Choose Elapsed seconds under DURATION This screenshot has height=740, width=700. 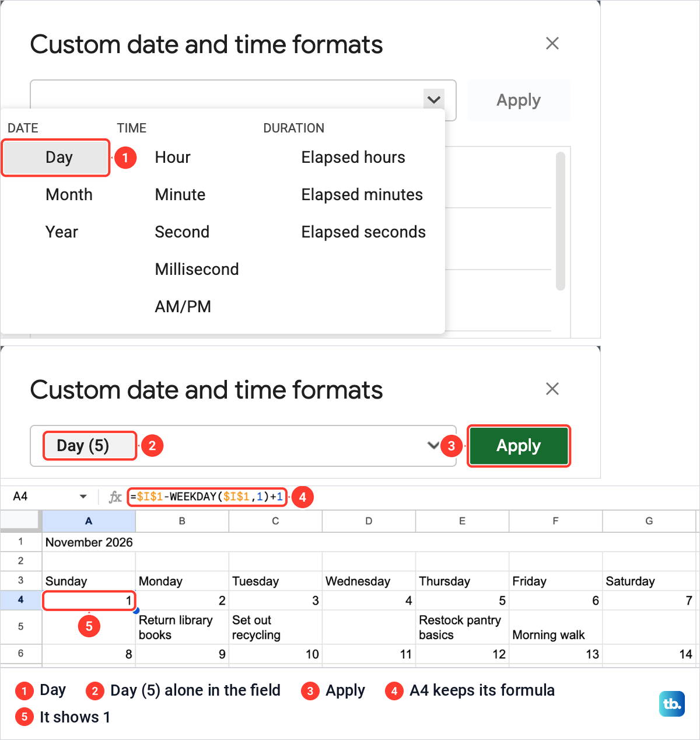pyautogui.click(x=363, y=232)
